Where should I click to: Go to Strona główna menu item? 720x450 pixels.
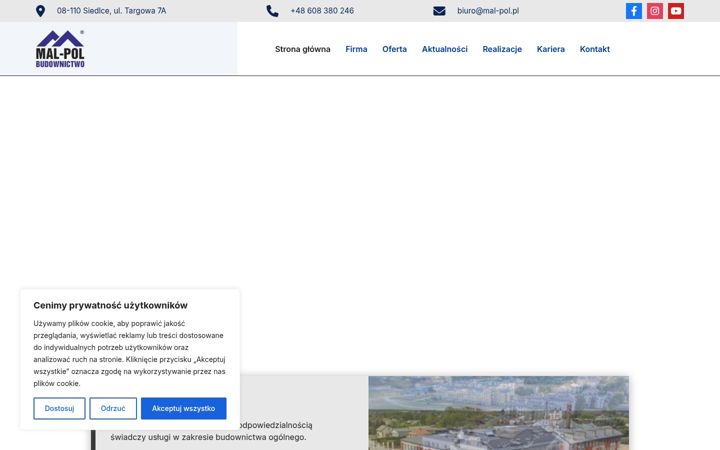point(303,49)
